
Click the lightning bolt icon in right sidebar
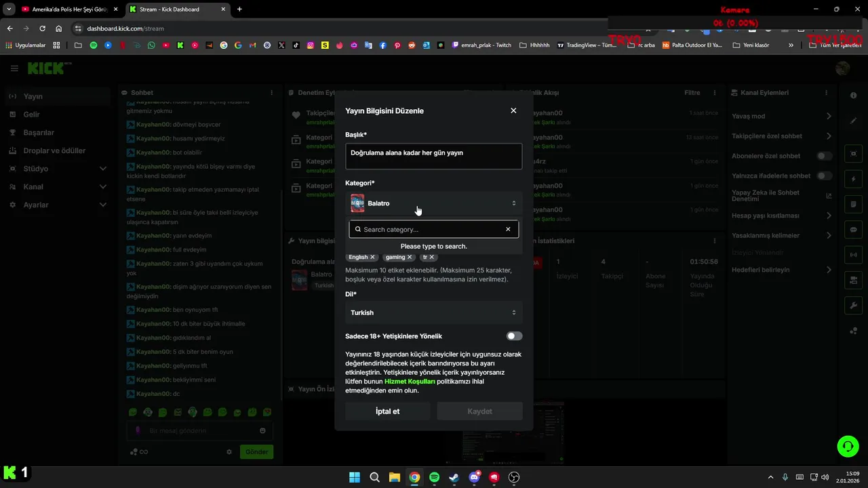click(854, 180)
